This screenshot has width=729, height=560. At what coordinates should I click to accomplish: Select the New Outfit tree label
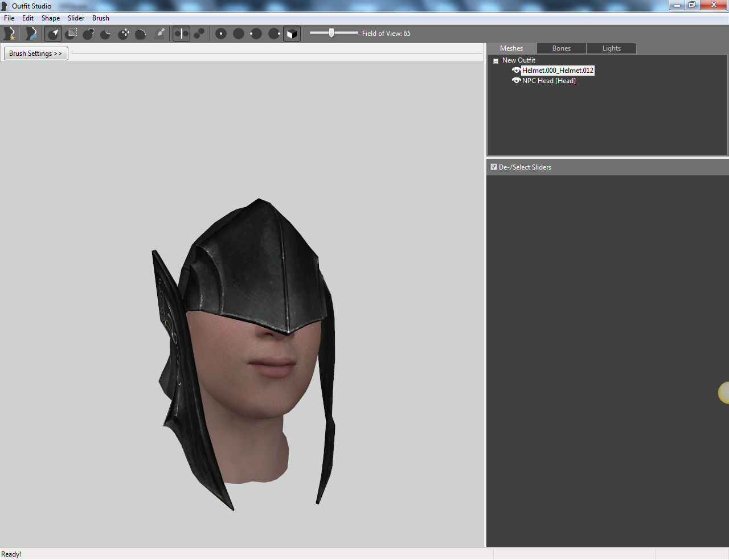(519, 60)
